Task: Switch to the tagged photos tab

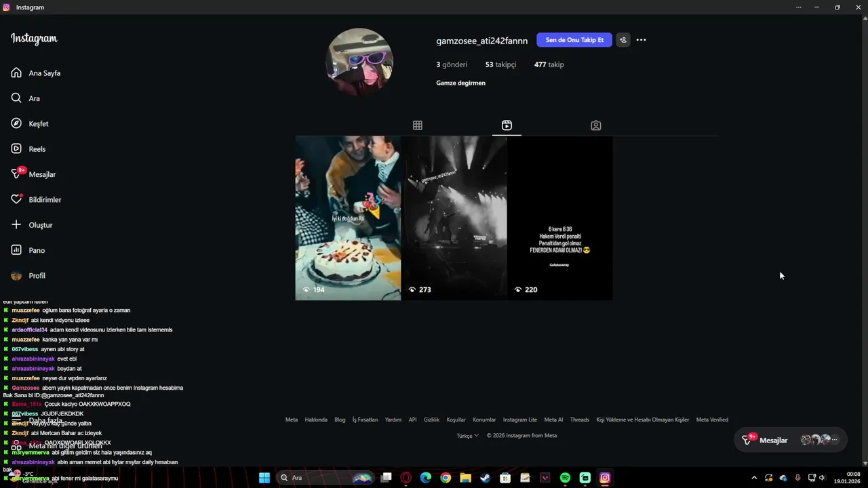Action: point(595,125)
